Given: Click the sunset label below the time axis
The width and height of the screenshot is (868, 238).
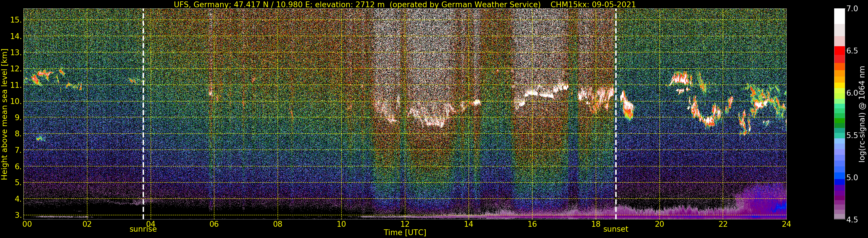Looking at the screenshot, I should pos(615,229).
